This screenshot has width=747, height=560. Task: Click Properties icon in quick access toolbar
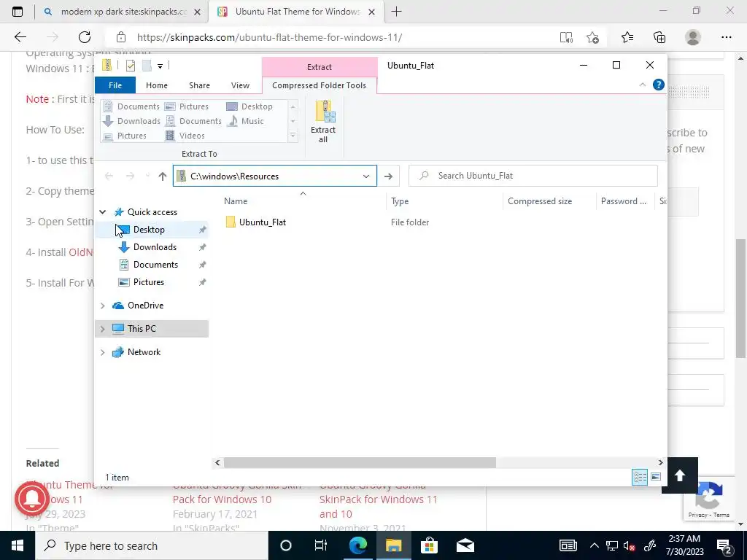point(130,66)
